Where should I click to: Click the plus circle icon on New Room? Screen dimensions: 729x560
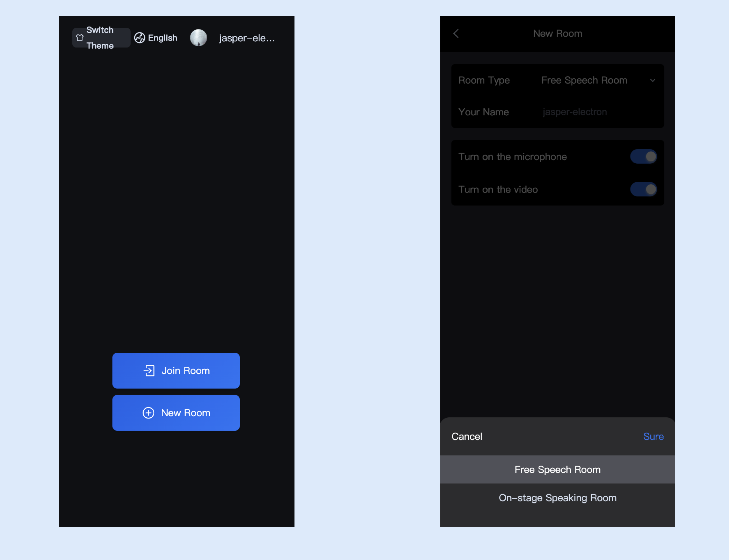tap(149, 413)
